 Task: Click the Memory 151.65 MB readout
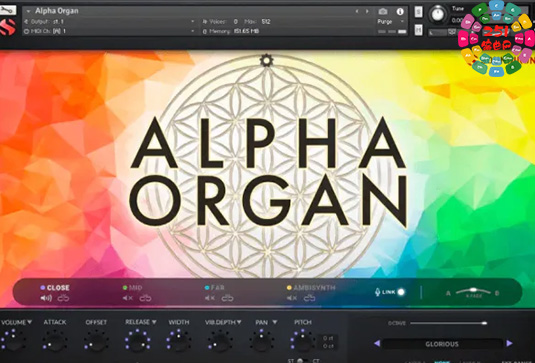pos(246,31)
